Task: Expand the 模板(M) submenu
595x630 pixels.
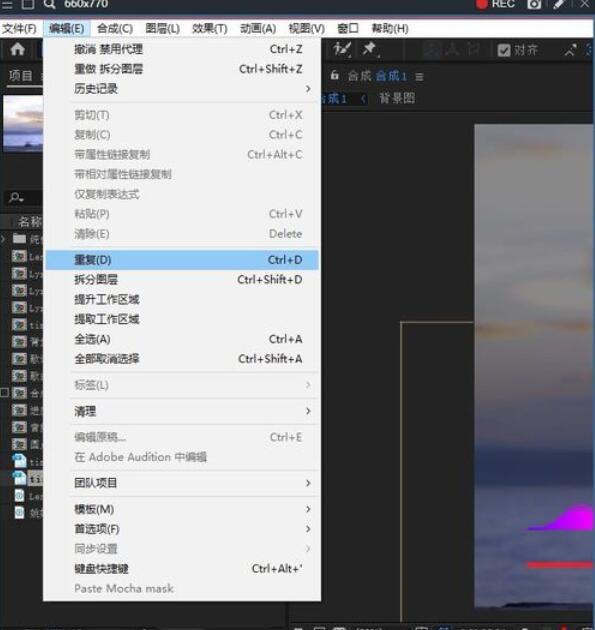Action: tap(182, 509)
